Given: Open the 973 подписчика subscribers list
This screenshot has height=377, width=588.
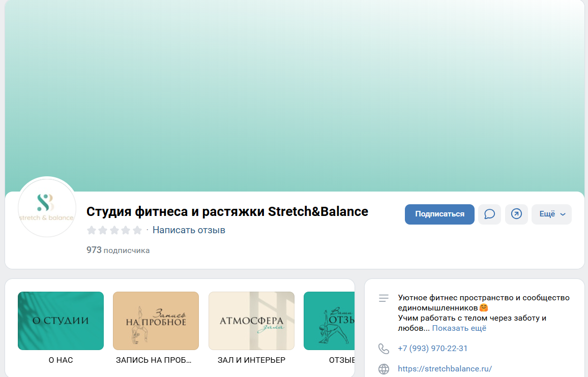Looking at the screenshot, I should click(x=117, y=250).
